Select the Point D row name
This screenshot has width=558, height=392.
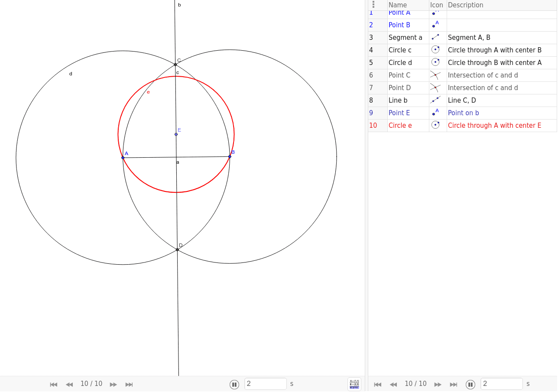coord(399,88)
